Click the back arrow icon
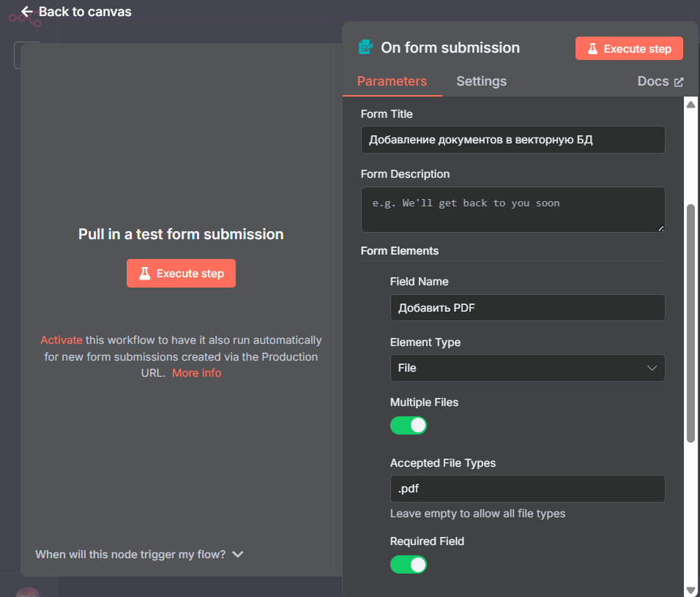 click(x=27, y=12)
